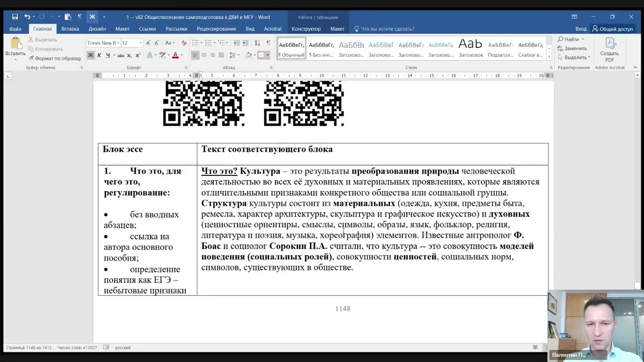Open the Буфер обмена pane launcher
Screen dimensions: 644x362
click(82, 67)
